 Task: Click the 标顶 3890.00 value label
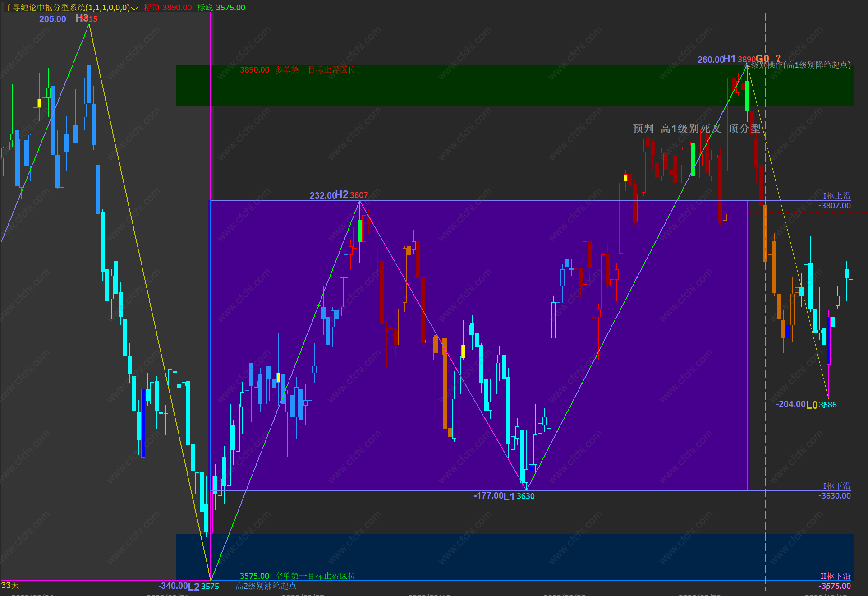[168, 8]
